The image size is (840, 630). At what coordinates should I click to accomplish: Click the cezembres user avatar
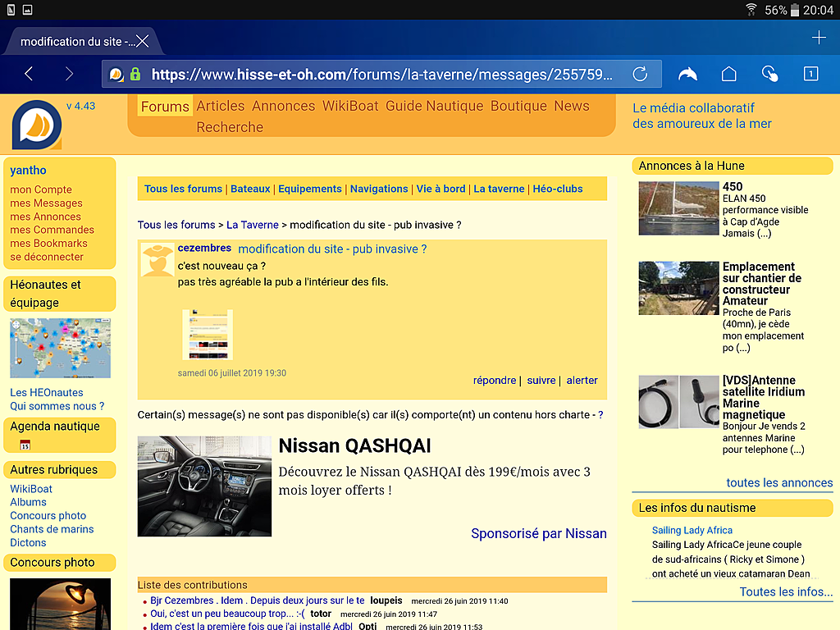pos(157,260)
